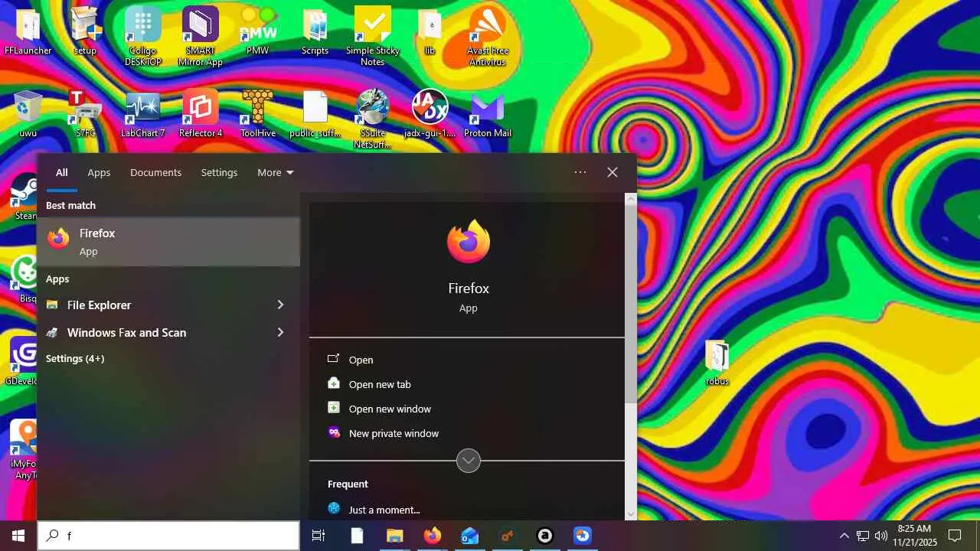980x551 pixels.
Task: Click the black circular 'a' taskbar icon
Action: coord(545,536)
